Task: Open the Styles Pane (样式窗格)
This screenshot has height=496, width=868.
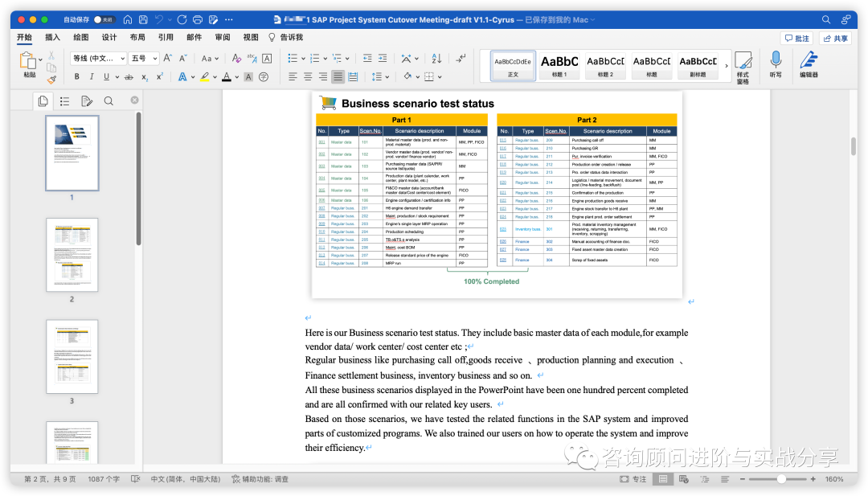Action: (x=743, y=68)
